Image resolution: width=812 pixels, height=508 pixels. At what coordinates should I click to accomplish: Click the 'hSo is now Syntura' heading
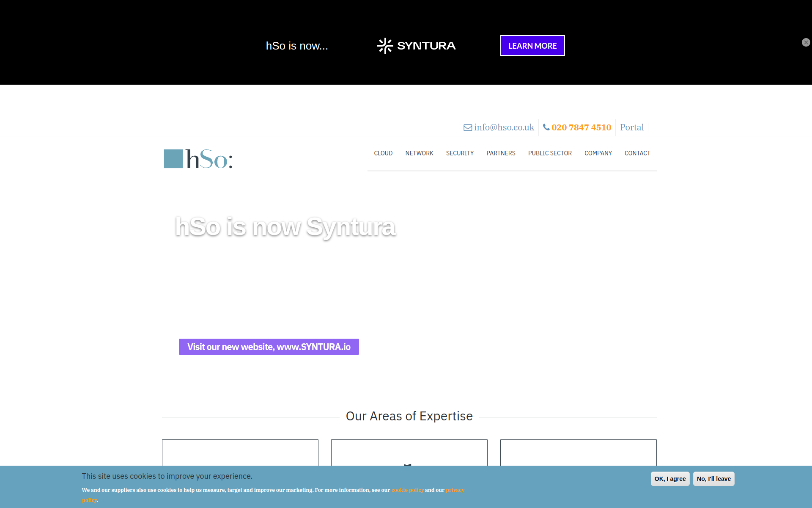(285, 227)
